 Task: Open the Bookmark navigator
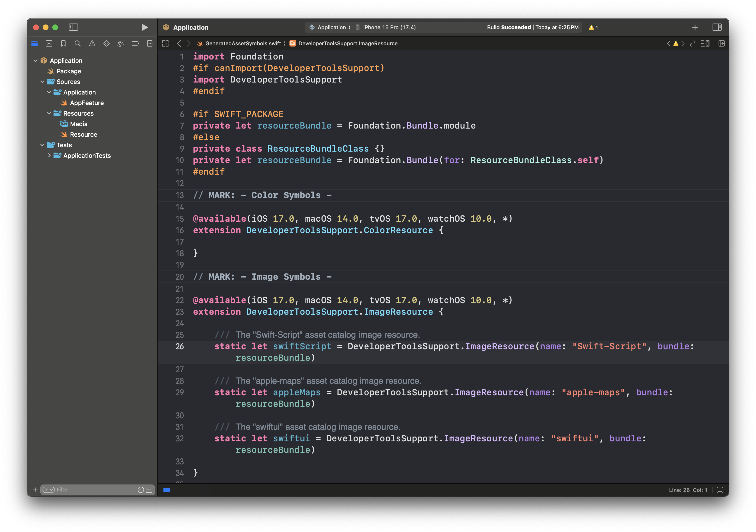[x=63, y=43]
